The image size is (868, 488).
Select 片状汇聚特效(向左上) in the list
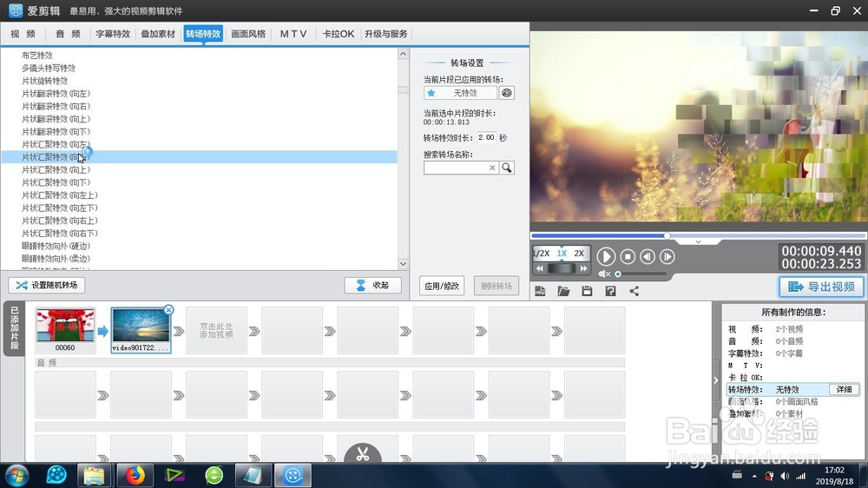60,195
